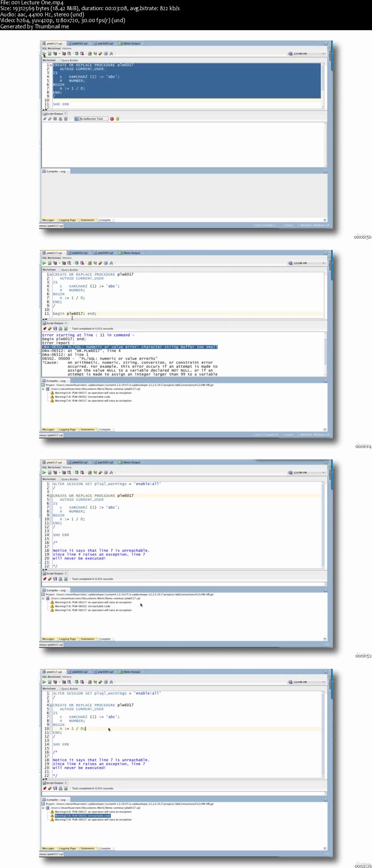372x868 pixels.
Task: Click Run Statement play icon in third frame
Action: pyautogui.click(x=44, y=473)
